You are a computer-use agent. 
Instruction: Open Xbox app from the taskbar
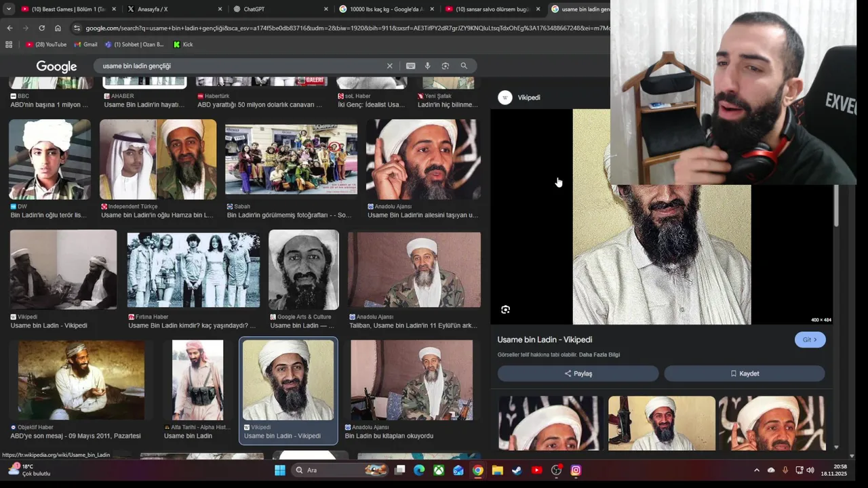(x=439, y=470)
